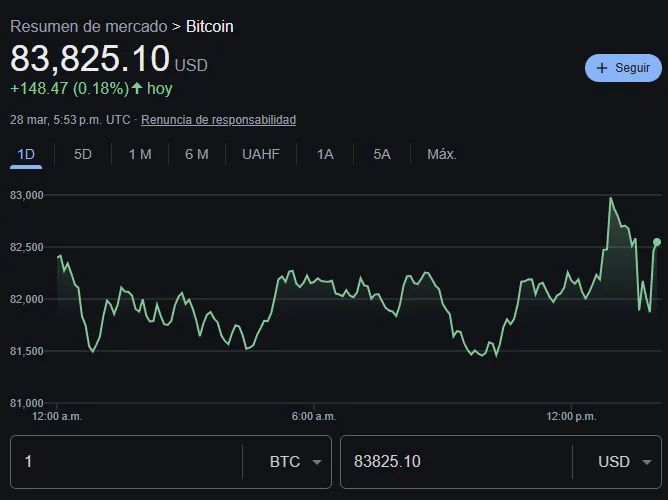The width and height of the screenshot is (668, 500).
Task: Click the 81,000 y-axis label
Action: pyautogui.click(x=27, y=403)
